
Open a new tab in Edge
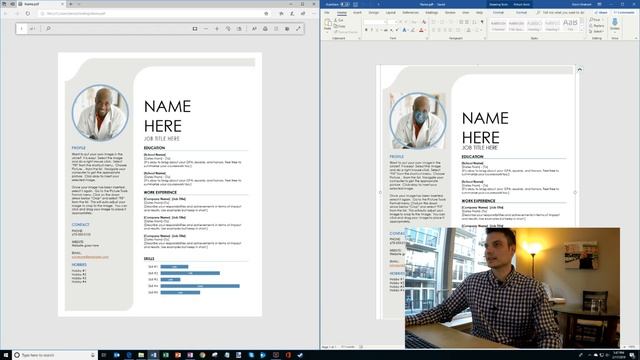tap(71, 4)
